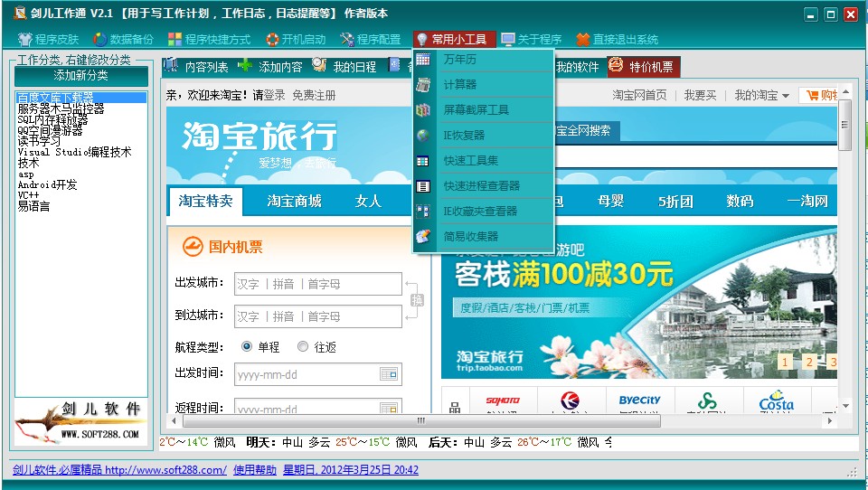Click the 程序皮肤 shirt icon
The width and height of the screenshot is (868, 490).
pyautogui.click(x=25, y=39)
